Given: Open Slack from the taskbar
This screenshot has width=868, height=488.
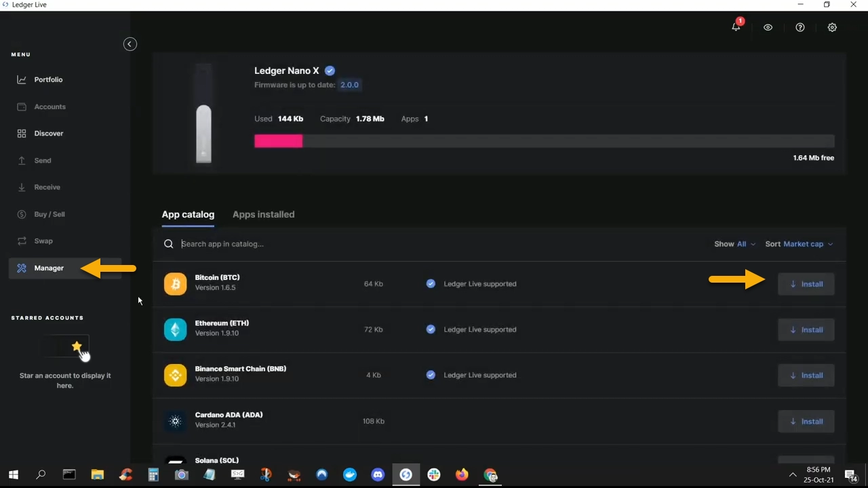Looking at the screenshot, I should click(x=434, y=474).
